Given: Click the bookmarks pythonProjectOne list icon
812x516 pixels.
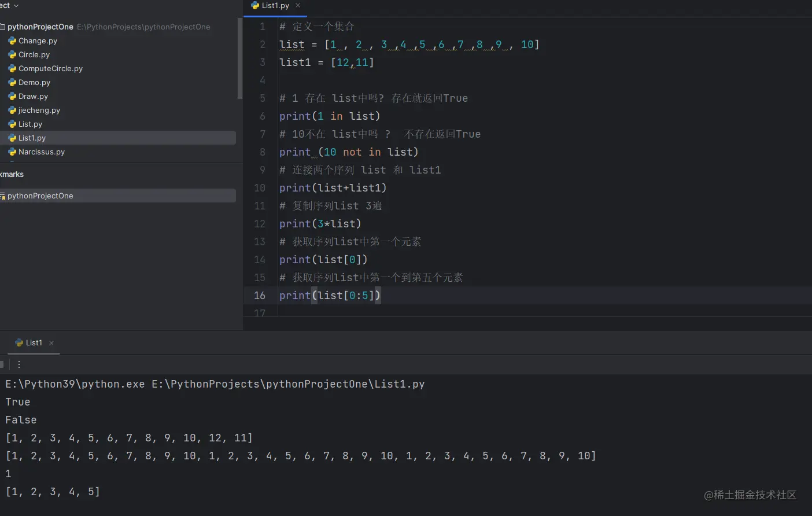Looking at the screenshot, I should [x=2, y=196].
